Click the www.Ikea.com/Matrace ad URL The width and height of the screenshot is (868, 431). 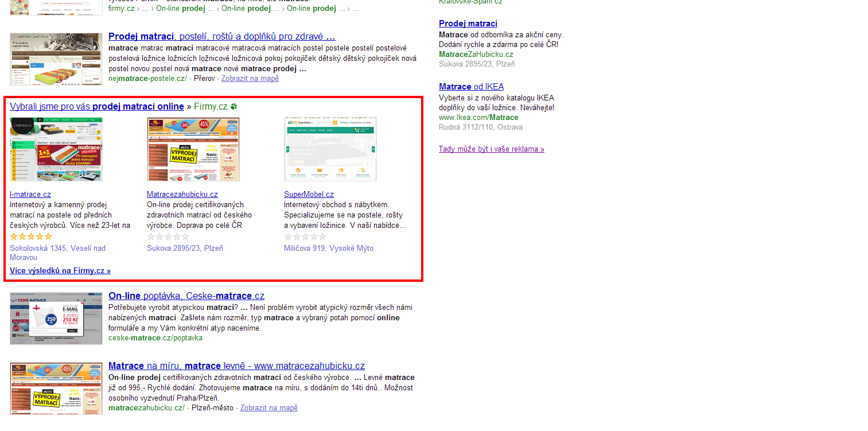[478, 118]
